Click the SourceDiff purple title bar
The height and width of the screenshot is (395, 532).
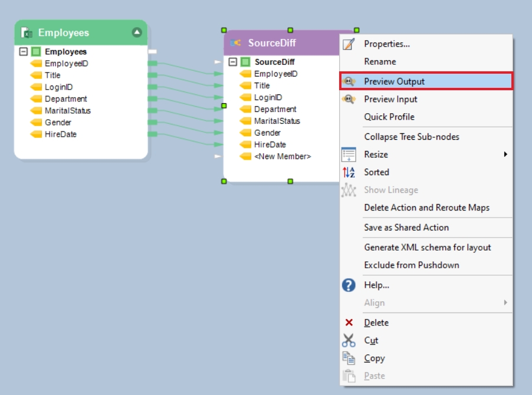click(x=277, y=43)
